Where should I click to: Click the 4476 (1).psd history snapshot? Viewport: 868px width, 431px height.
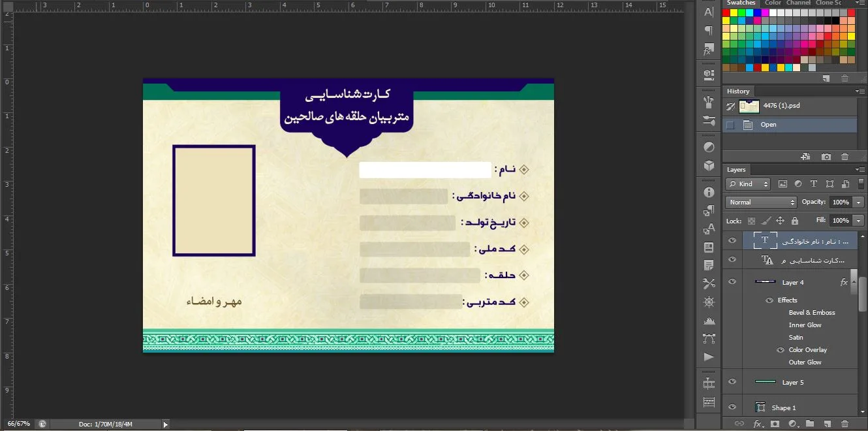790,106
